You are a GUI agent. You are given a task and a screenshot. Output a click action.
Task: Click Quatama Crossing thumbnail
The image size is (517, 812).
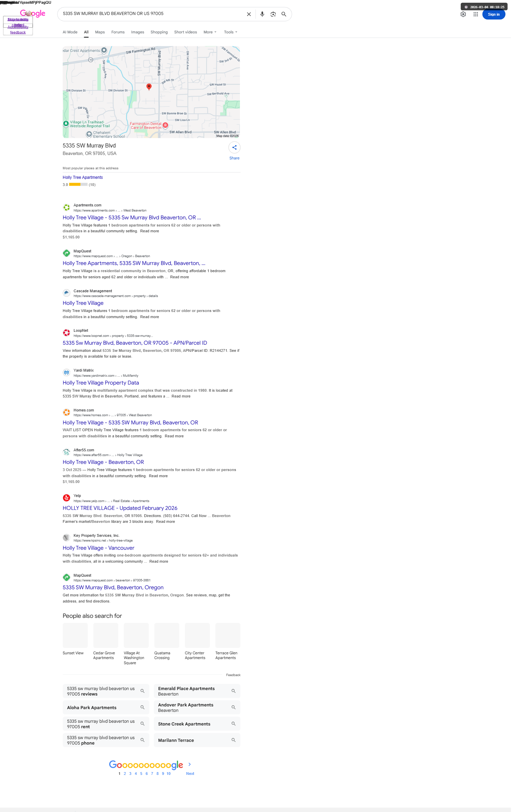pos(167,635)
